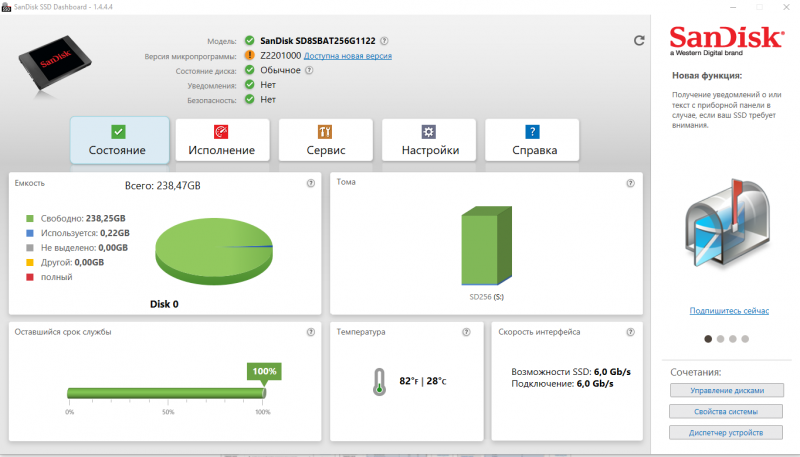Click the app icon in title bar
800x457 pixels.
pos(6,7)
